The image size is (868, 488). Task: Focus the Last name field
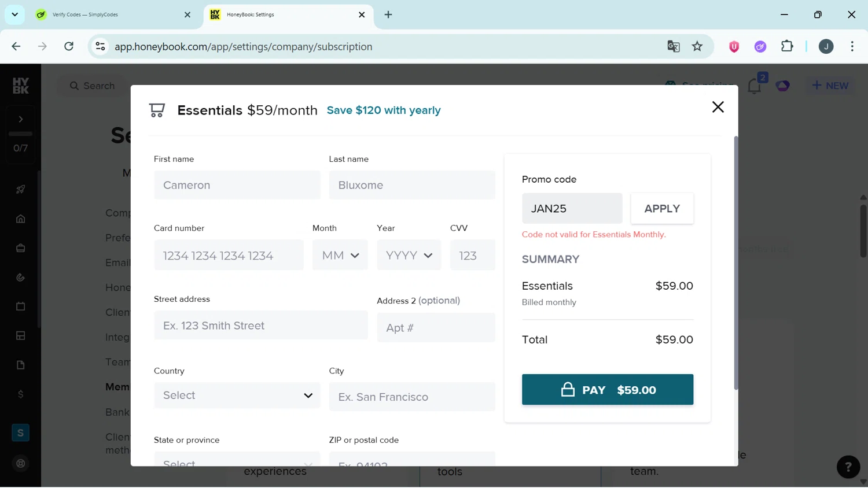pos(412,185)
